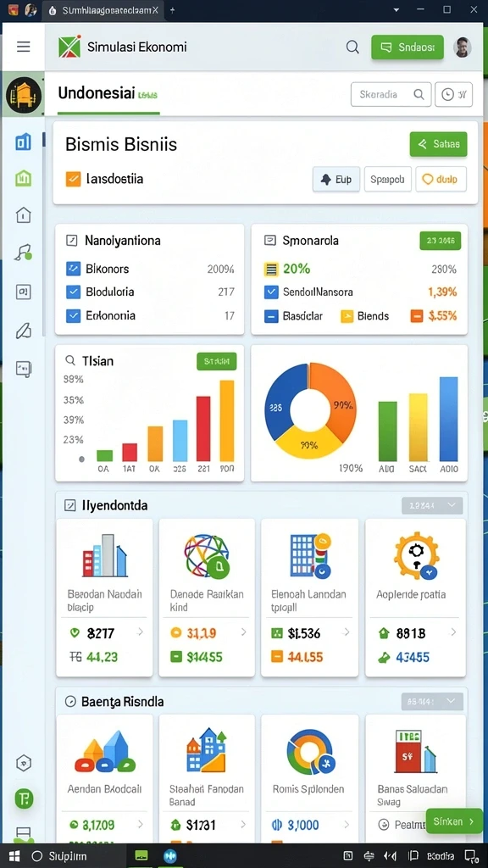
Task: Open the hamburger menu icon
Action: click(23, 47)
